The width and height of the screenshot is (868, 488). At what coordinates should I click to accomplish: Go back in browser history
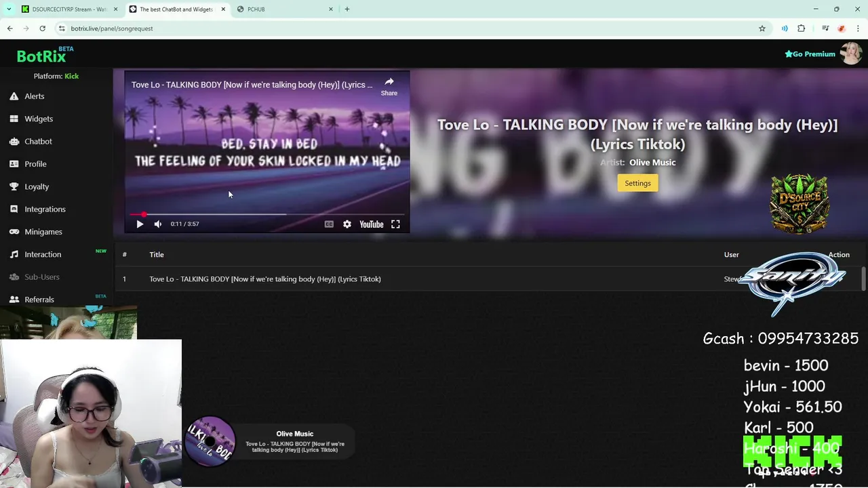[x=9, y=28]
